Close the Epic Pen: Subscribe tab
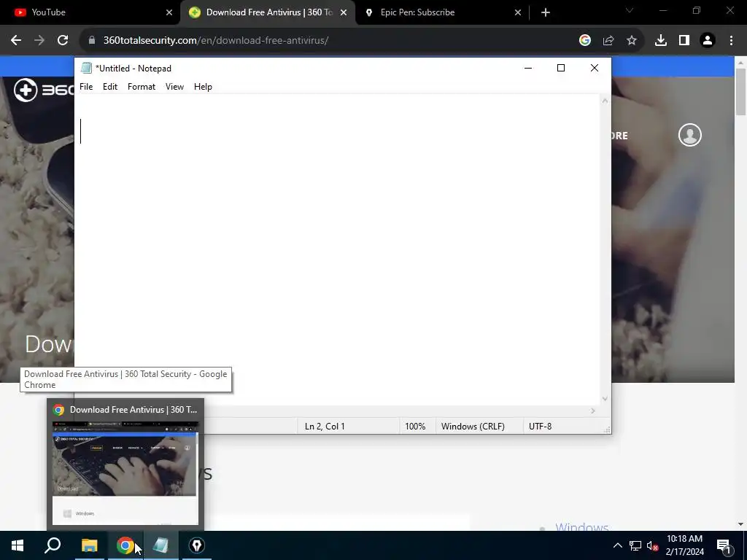This screenshot has height=560, width=747. click(x=518, y=12)
